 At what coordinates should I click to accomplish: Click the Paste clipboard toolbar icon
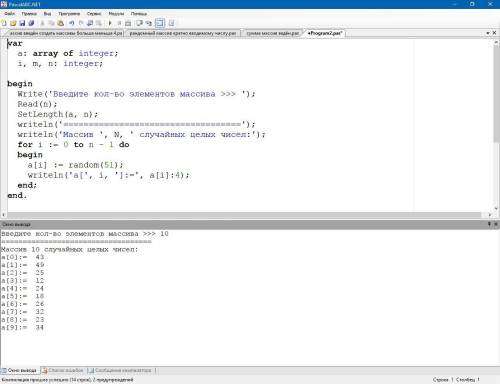pos(60,23)
